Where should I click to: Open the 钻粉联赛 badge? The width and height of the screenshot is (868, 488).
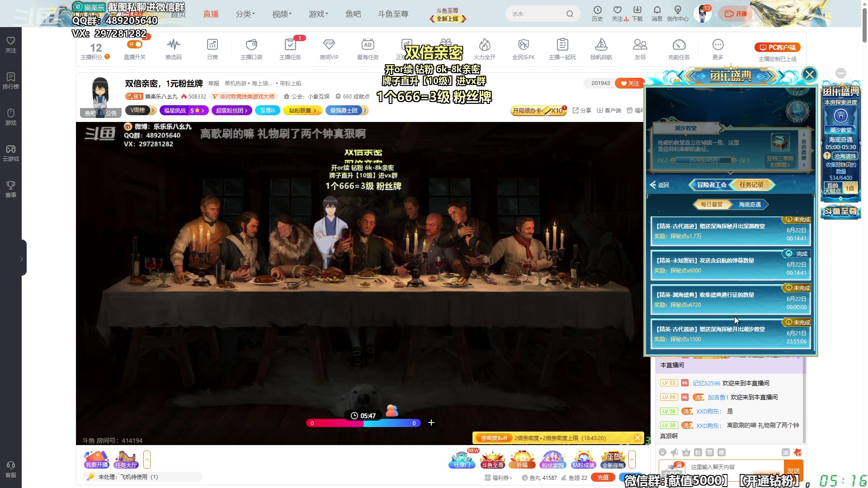[x=302, y=110]
